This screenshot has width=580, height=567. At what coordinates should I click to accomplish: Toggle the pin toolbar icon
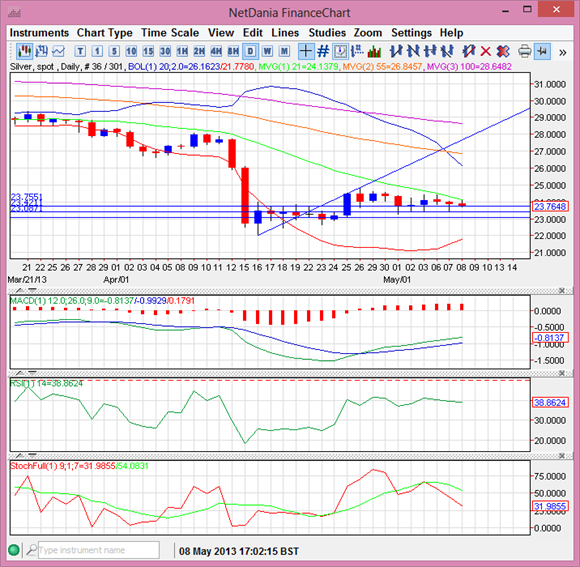[x=542, y=51]
